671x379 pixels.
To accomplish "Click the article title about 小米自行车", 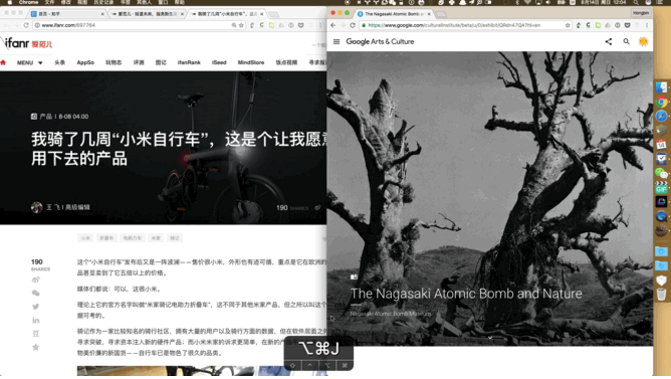I will click(x=178, y=148).
